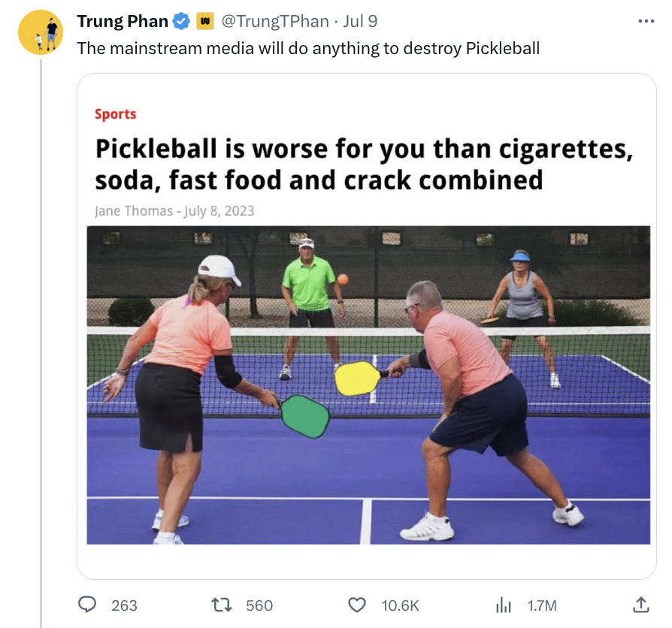This screenshot has width=672, height=628.
Task: Click the tweet text about mainstream media
Action: tap(308, 48)
